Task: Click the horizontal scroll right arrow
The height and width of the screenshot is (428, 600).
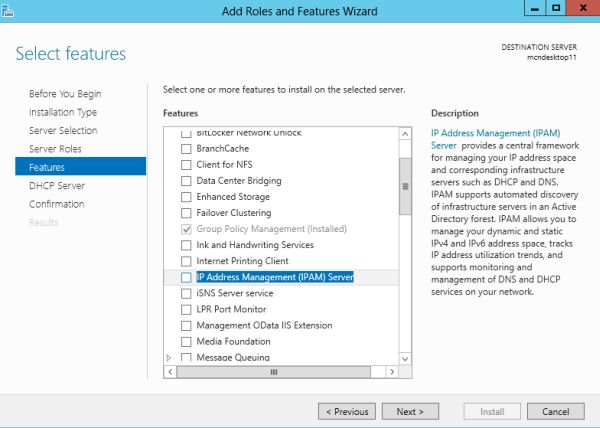Action: [391, 371]
